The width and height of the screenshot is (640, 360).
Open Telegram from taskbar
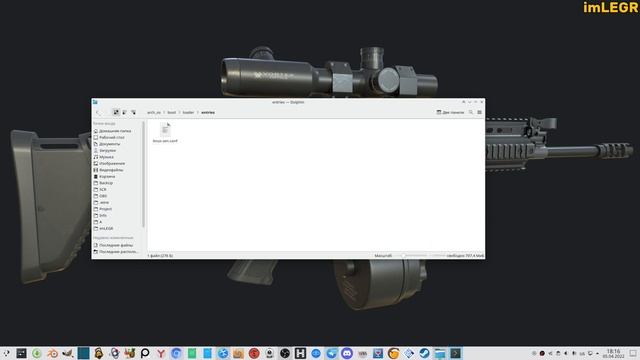point(331,353)
